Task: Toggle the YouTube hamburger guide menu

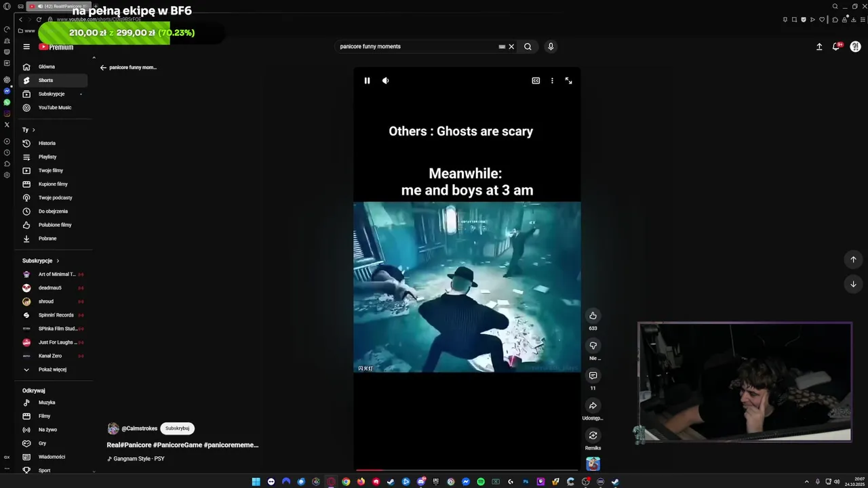Action: click(26, 47)
